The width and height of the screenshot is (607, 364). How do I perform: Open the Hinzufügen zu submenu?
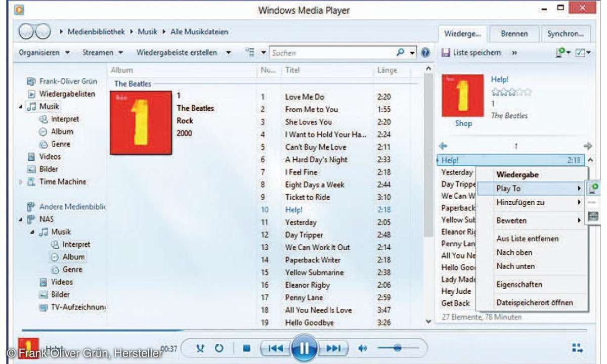tap(531, 202)
